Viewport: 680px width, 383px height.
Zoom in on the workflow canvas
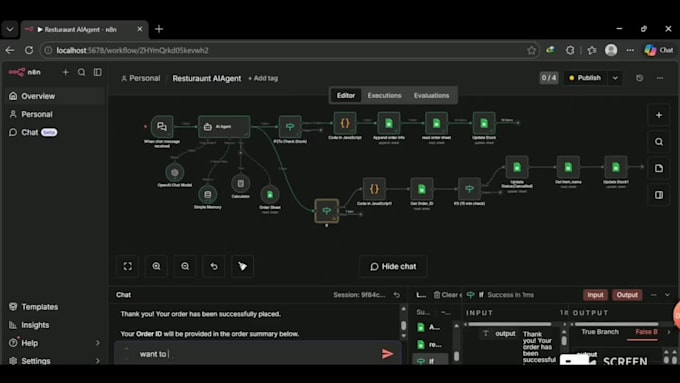point(156,266)
